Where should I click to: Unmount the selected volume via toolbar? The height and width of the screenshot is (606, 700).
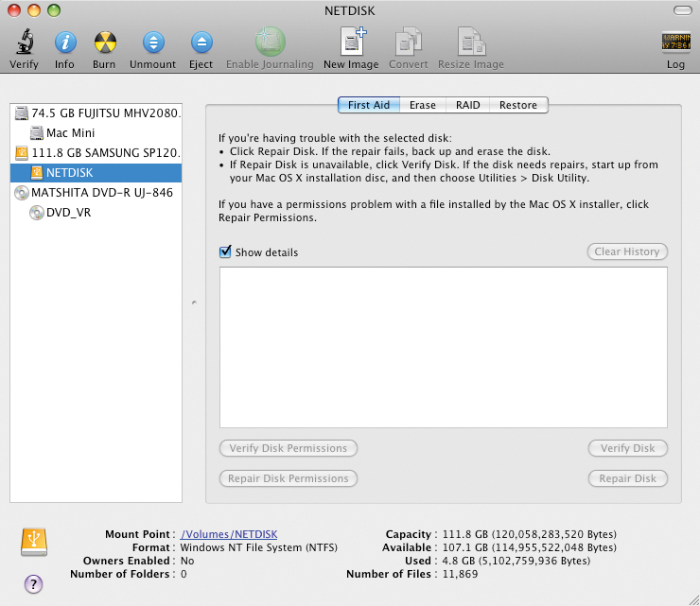[x=152, y=43]
